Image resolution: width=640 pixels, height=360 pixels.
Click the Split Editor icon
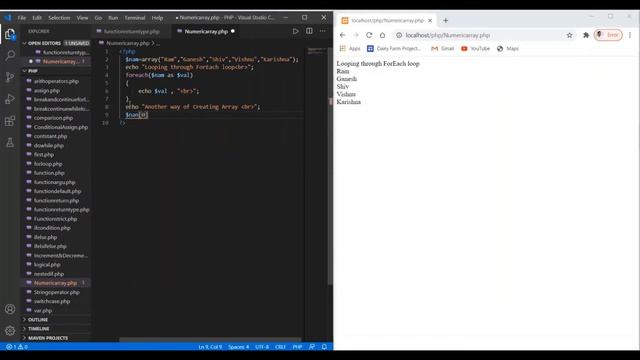tap(309, 31)
